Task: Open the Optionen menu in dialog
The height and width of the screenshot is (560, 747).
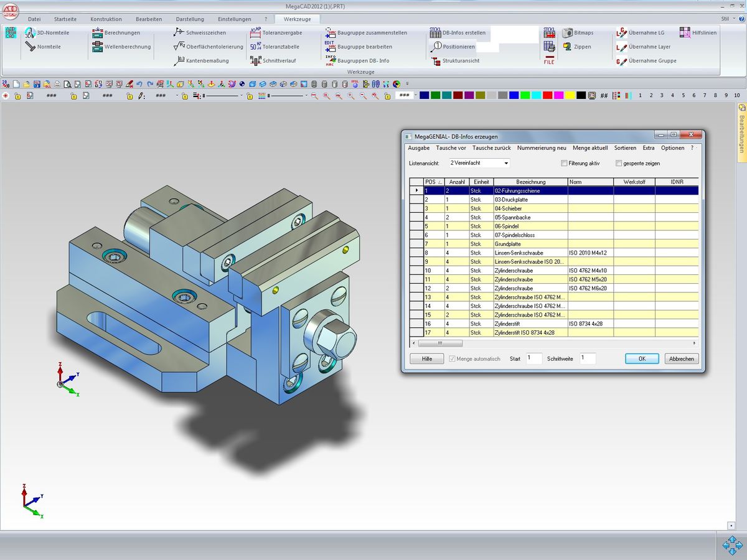Action: (672, 148)
